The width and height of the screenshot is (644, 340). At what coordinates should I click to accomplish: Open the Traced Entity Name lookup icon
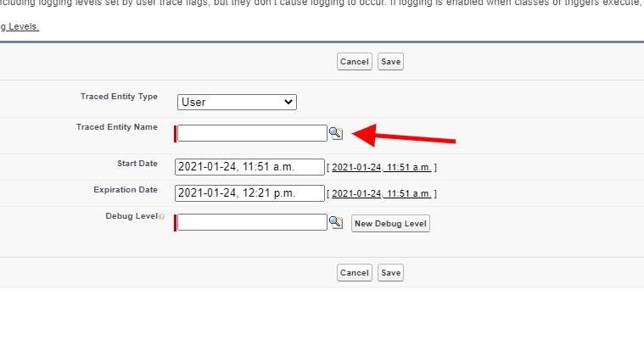pos(336,133)
